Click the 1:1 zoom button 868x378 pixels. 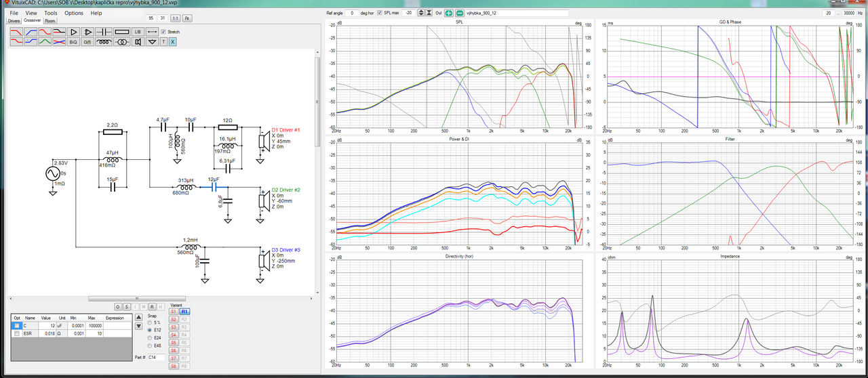(x=175, y=18)
